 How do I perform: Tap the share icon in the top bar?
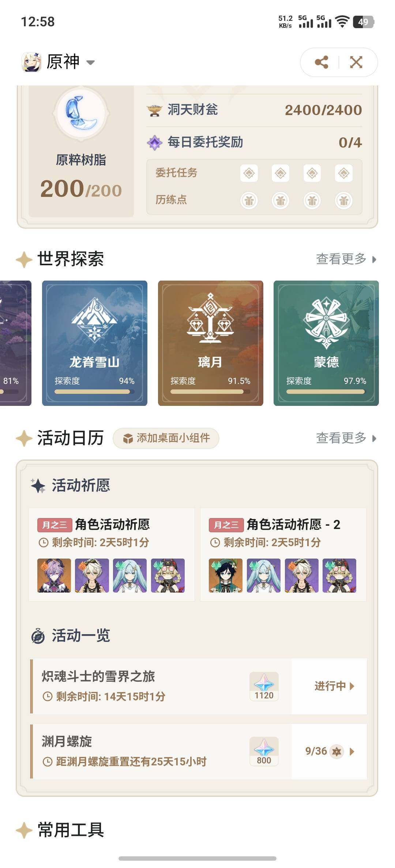pos(321,62)
